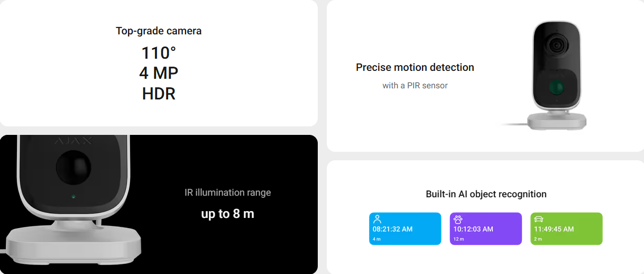The height and width of the screenshot is (274, 644).
Task: Select the 08:21:32 AM timestamp
Action: click(392, 229)
